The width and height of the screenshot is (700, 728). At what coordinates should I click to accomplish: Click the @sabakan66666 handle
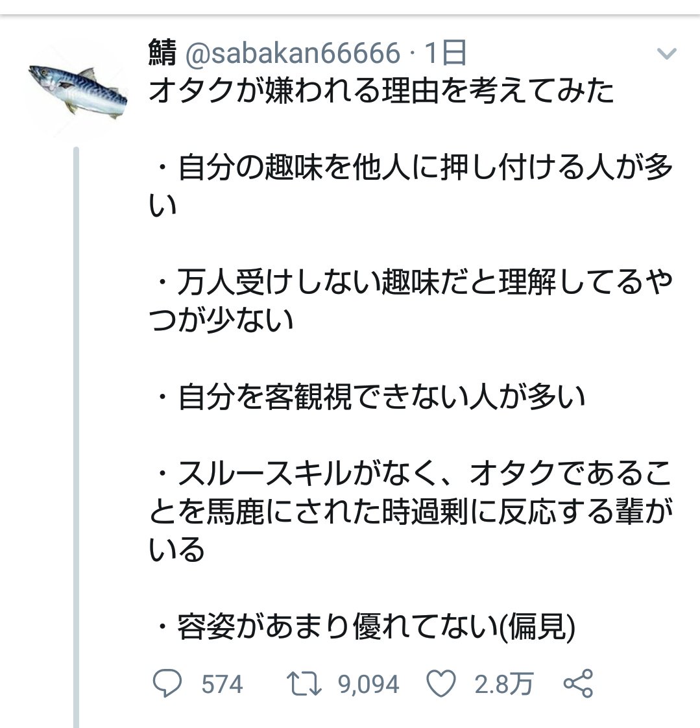click(x=293, y=53)
